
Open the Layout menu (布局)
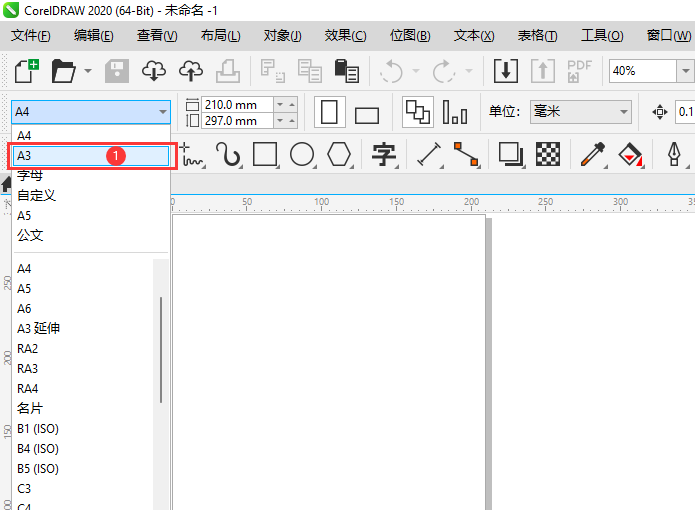pos(220,35)
